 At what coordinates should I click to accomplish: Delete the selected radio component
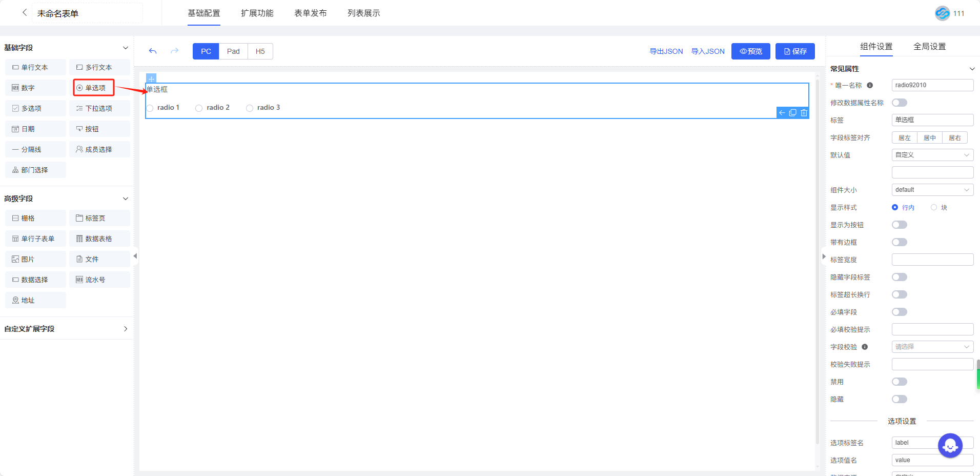click(804, 113)
